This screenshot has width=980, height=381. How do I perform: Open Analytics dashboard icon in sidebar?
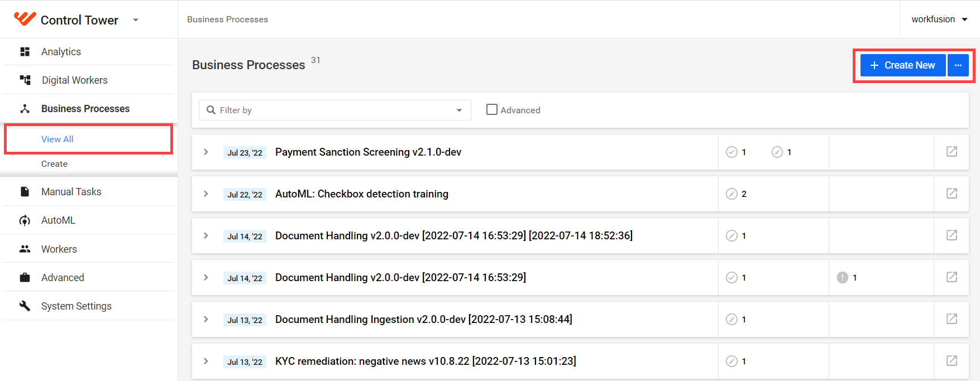coord(25,52)
